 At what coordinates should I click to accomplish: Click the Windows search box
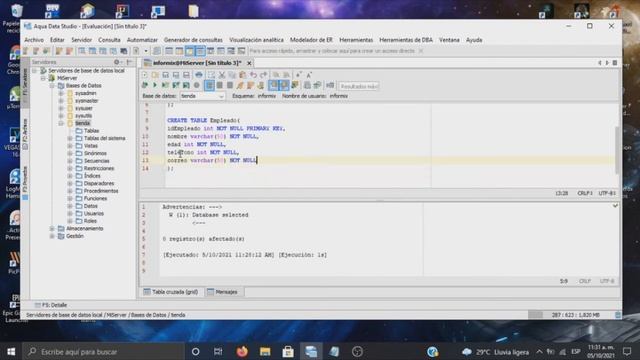tap(103, 351)
